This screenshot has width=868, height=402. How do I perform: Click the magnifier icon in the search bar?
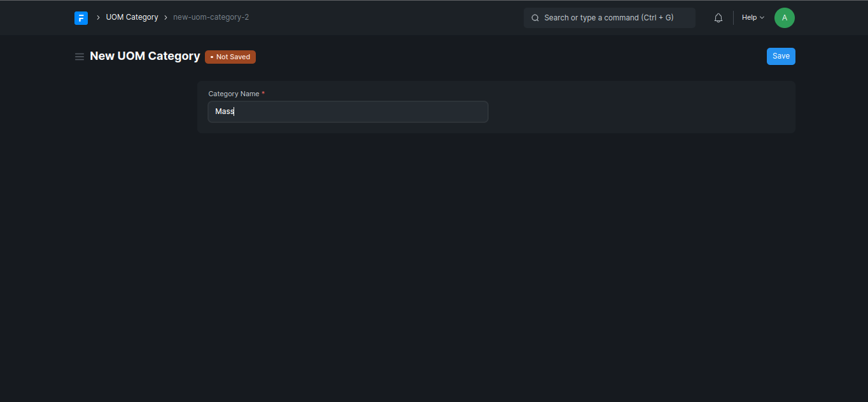click(535, 18)
